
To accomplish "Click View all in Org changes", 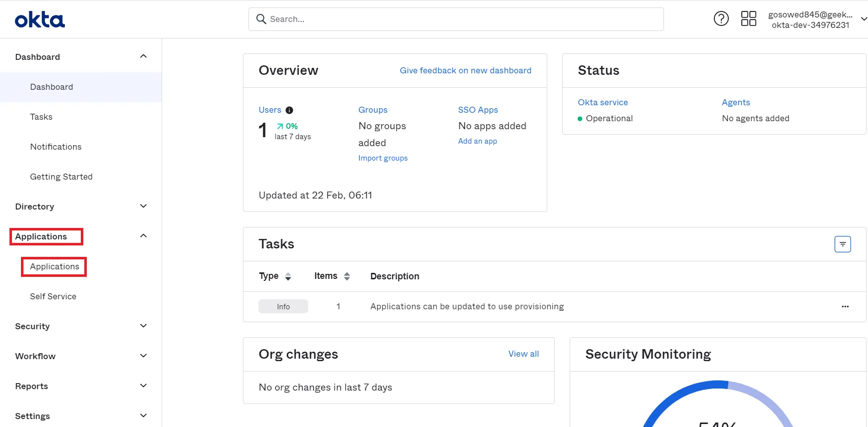I will (x=523, y=354).
